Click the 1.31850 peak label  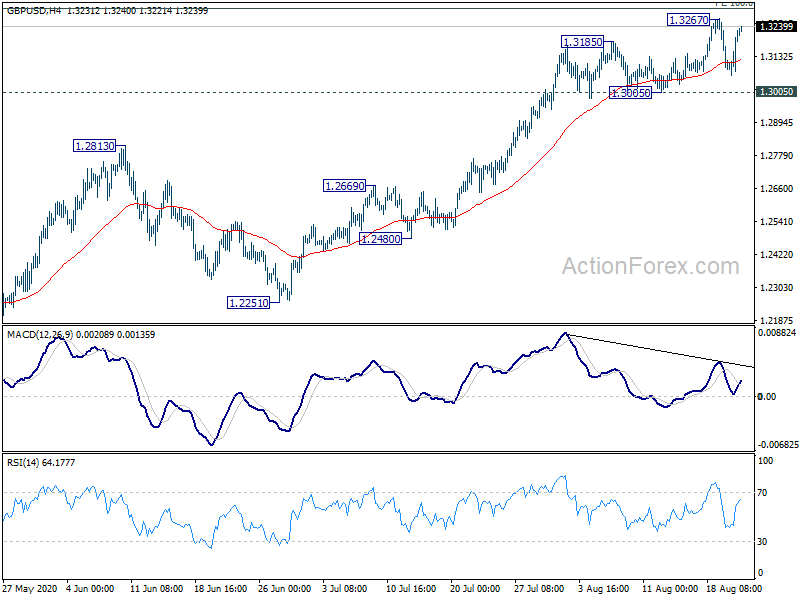click(x=582, y=42)
